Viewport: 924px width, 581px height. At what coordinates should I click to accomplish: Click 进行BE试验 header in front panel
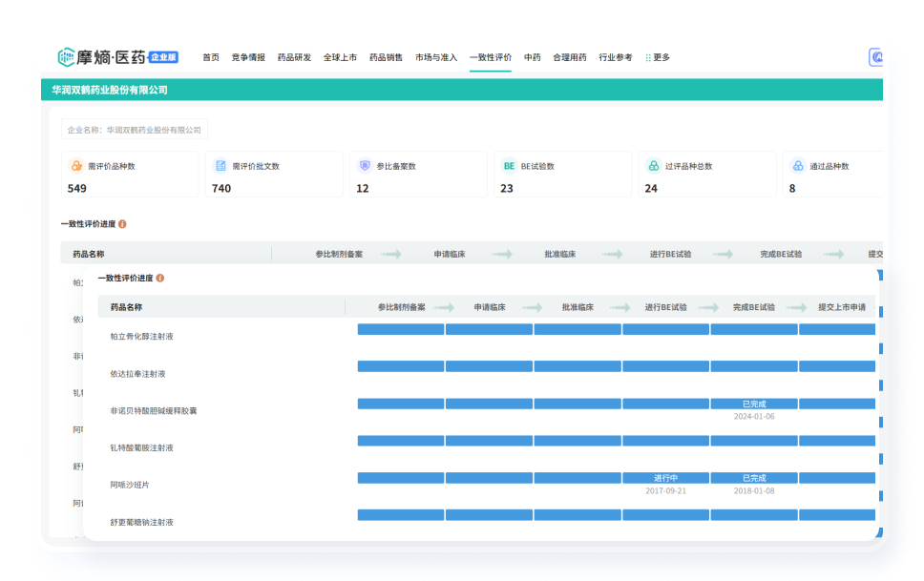coord(666,307)
